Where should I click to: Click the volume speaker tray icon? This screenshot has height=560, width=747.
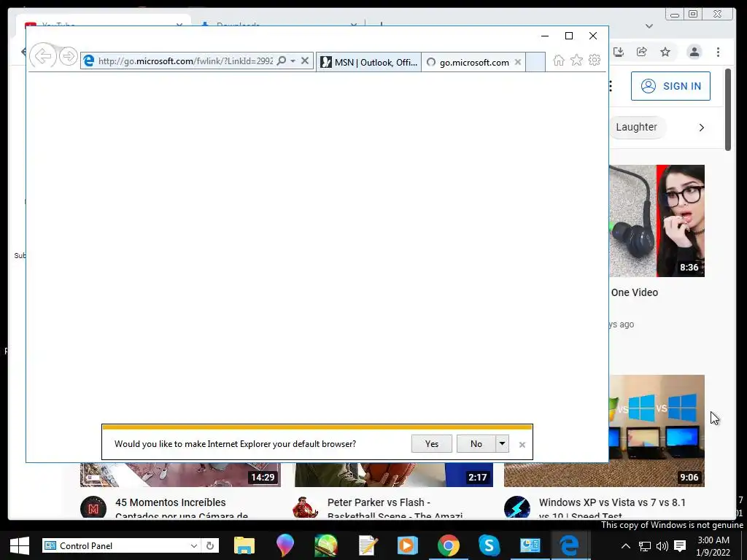click(662, 546)
